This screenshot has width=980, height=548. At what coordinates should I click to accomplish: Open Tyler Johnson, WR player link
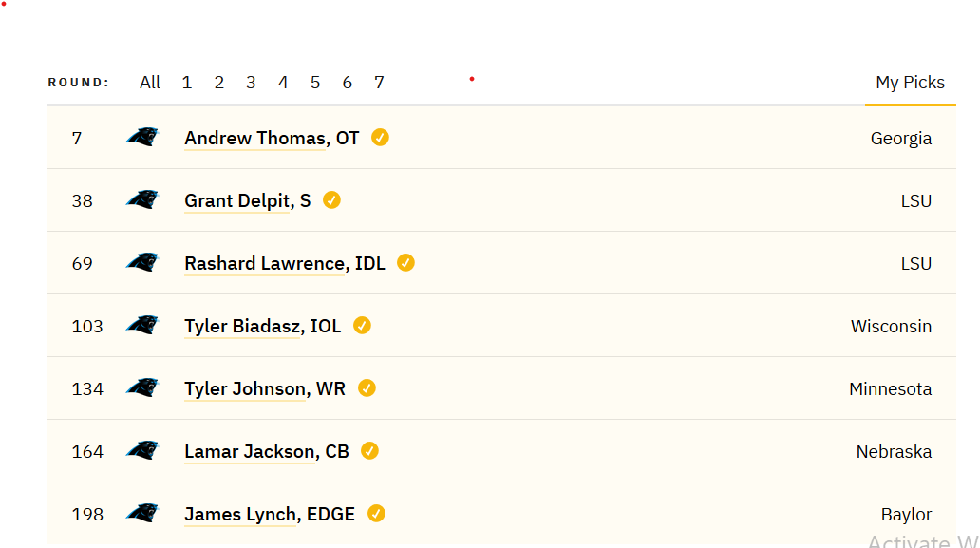[x=265, y=388]
